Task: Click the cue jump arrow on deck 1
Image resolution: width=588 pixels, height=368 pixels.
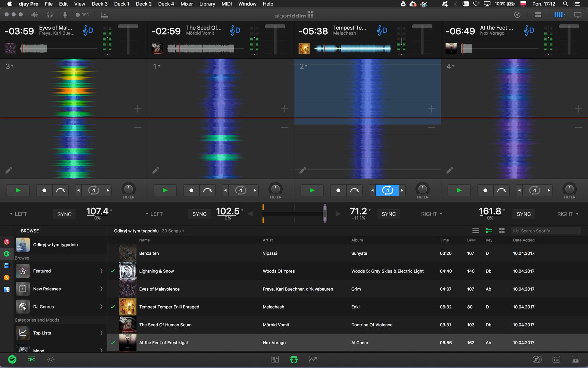Action: click(208, 190)
